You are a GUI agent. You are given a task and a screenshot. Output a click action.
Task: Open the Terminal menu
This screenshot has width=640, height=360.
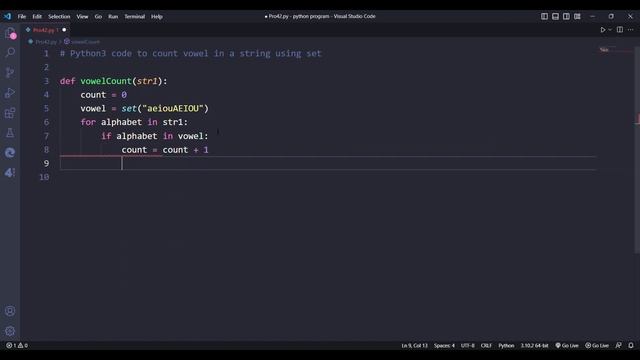(135, 16)
